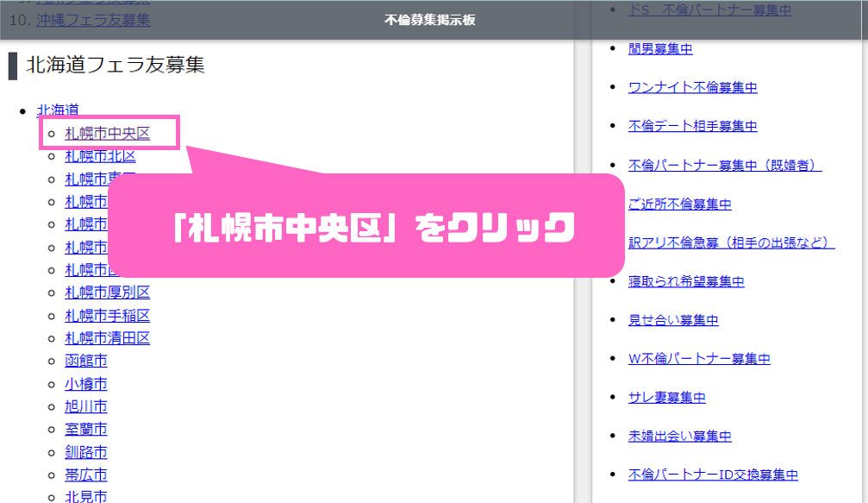868x503 pixels.
Task: Click the 札幌市中央区 link
Action: 107,133
